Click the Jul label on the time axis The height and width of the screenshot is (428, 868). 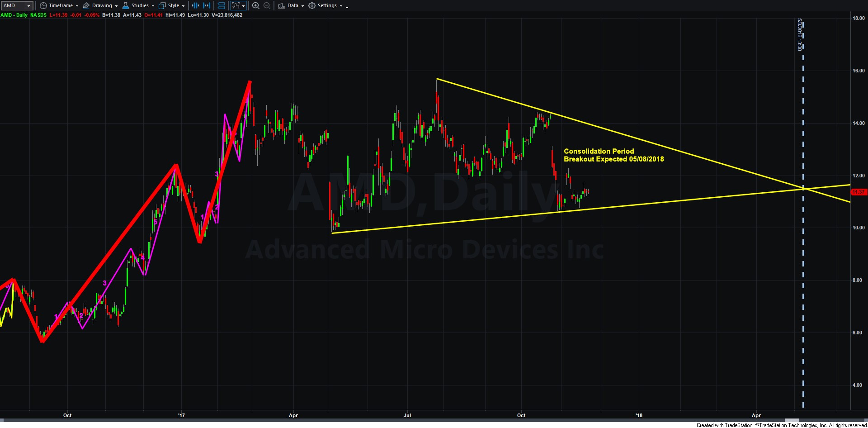(407, 415)
